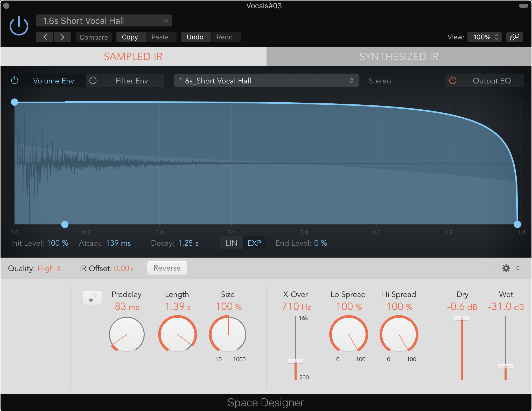Select EXP decay curve mode
Screen dimensions: 532x411
tap(254, 243)
